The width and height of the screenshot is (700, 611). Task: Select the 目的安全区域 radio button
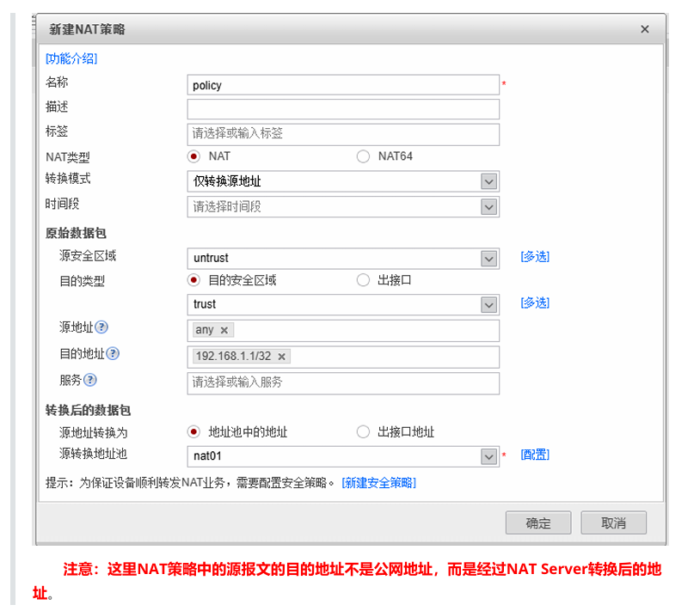(x=193, y=280)
